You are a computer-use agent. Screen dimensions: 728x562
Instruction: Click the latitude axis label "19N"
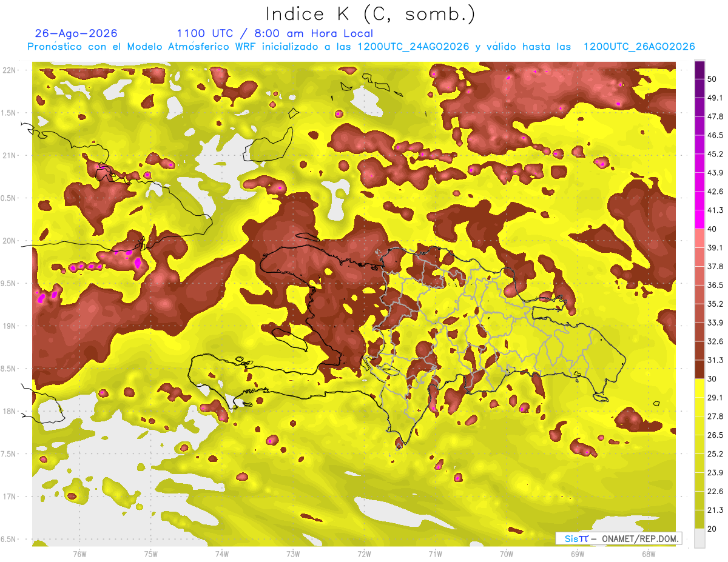click(x=9, y=326)
